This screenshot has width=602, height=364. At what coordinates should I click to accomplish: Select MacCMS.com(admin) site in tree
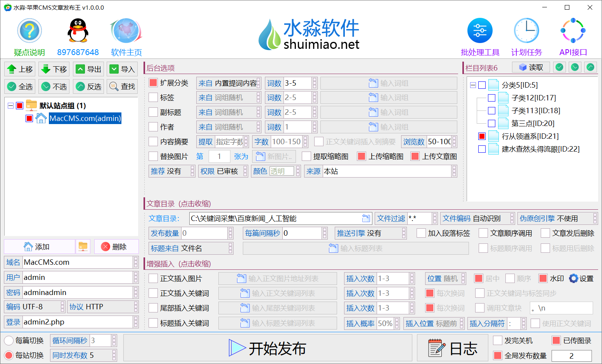click(x=85, y=118)
